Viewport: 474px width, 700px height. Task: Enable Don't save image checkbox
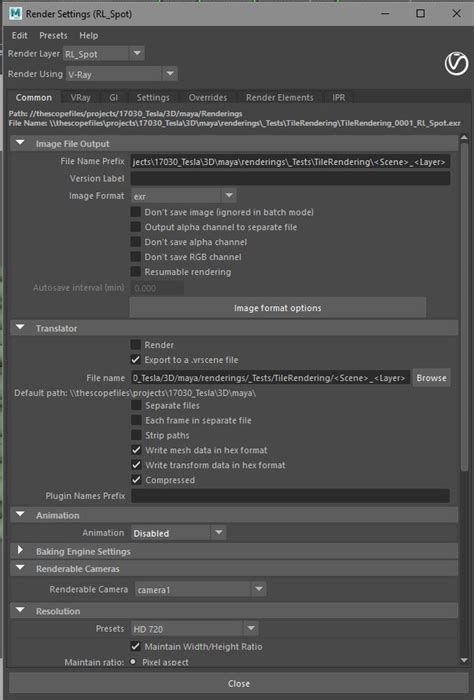136,212
